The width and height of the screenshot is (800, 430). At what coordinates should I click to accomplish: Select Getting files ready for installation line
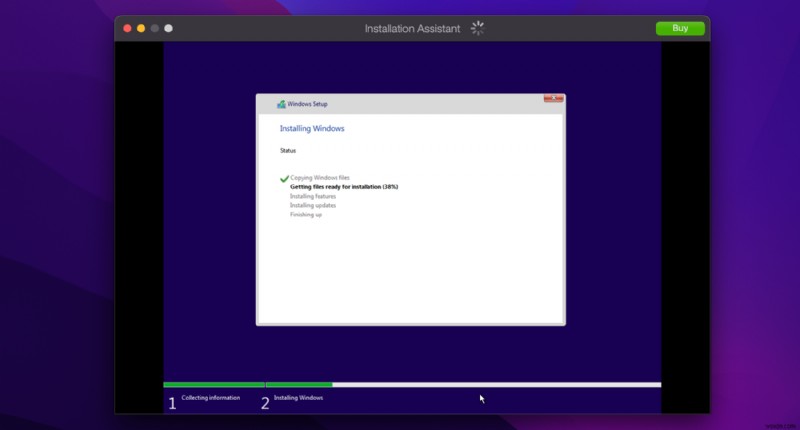(x=344, y=187)
